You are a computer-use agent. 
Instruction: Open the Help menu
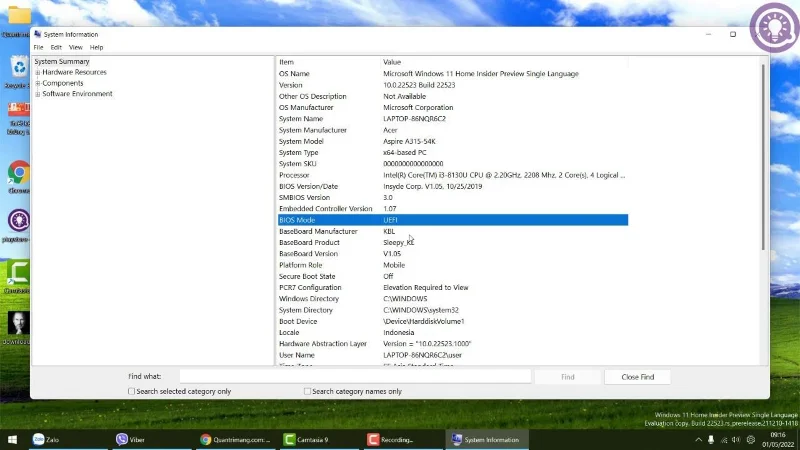pyautogui.click(x=96, y=47)
